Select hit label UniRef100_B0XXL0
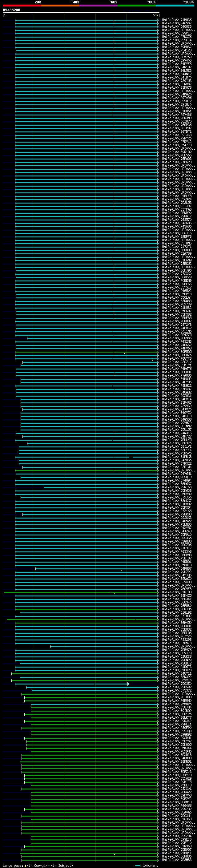Screen dimensions: 197x868 pos(176,680)
